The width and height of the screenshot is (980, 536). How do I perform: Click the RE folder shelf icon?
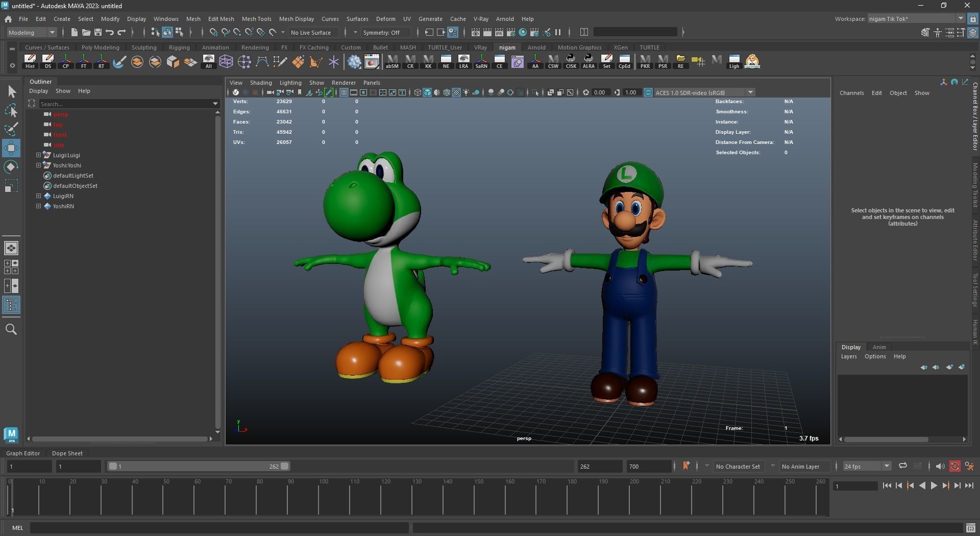pos(680,61)
